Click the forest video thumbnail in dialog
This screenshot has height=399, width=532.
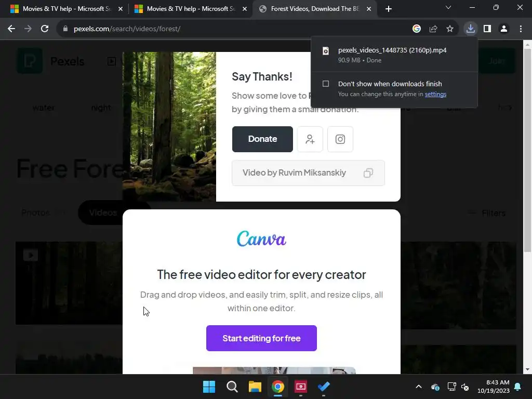click(169, 127)
